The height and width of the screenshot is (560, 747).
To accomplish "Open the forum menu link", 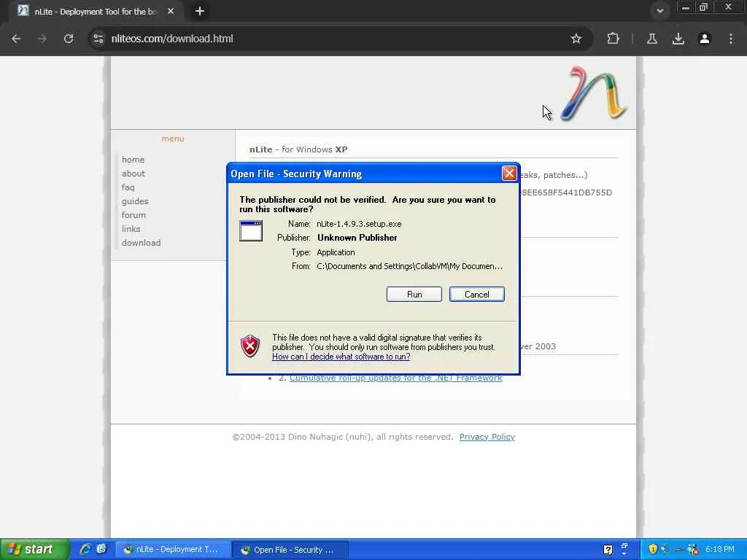I will (x=133, y=215).
